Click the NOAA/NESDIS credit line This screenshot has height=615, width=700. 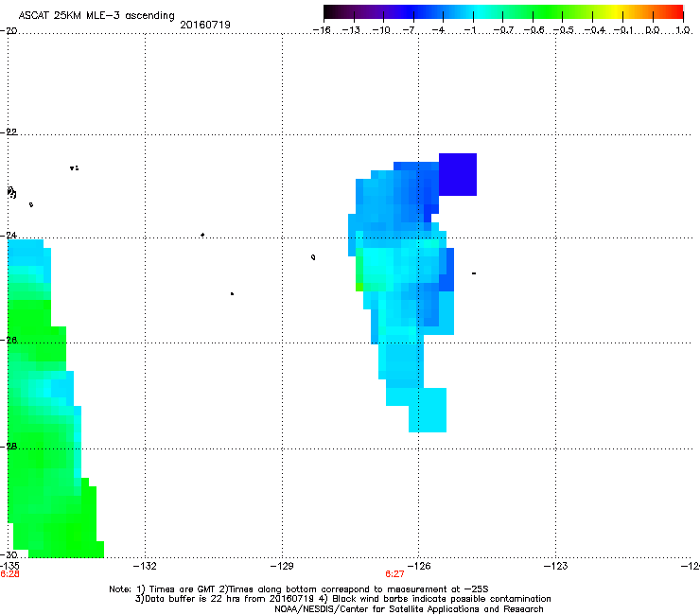pos(409,608)
